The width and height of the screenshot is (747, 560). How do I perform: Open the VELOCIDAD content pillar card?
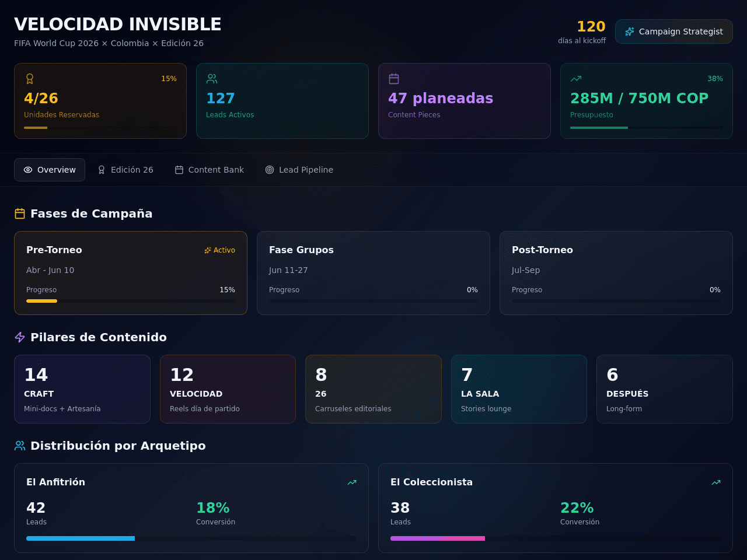point(228,389)
